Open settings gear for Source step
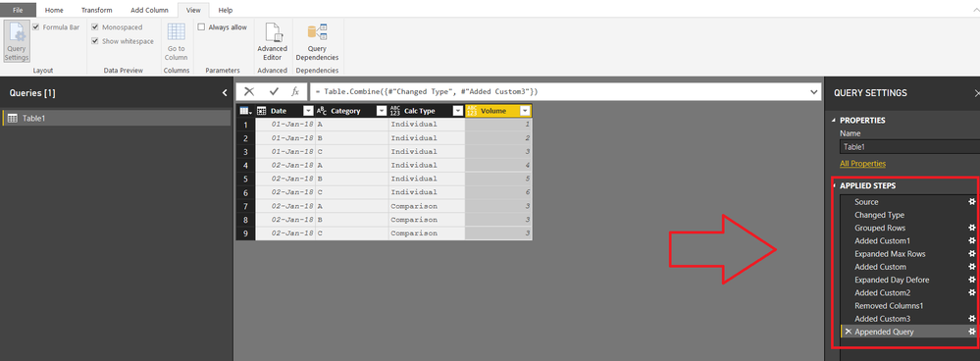The image size is (980, 361). (971, 202)
